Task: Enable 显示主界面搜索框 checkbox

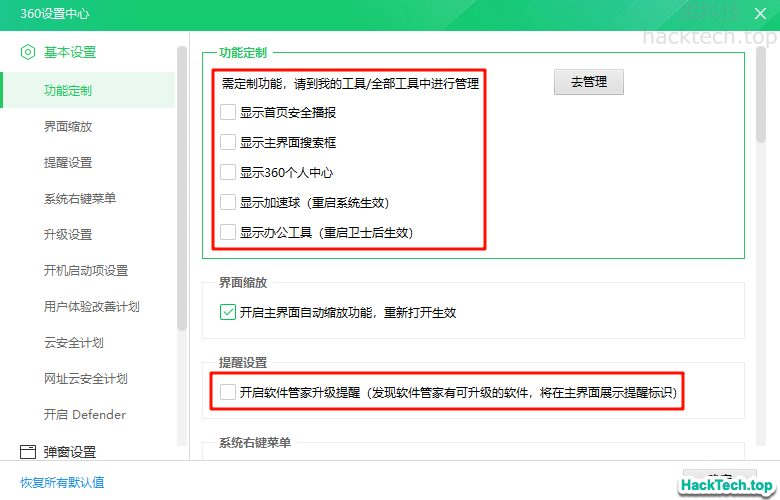Action: (228, 143)
